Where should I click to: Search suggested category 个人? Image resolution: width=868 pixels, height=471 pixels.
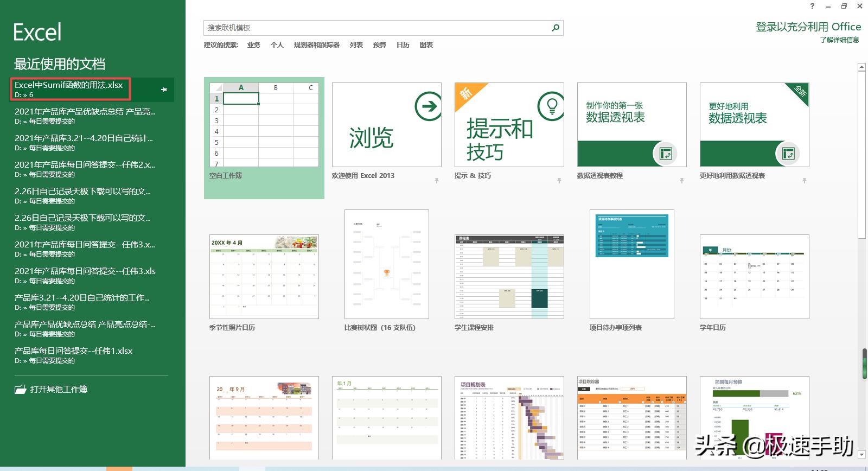pos(277,45)
